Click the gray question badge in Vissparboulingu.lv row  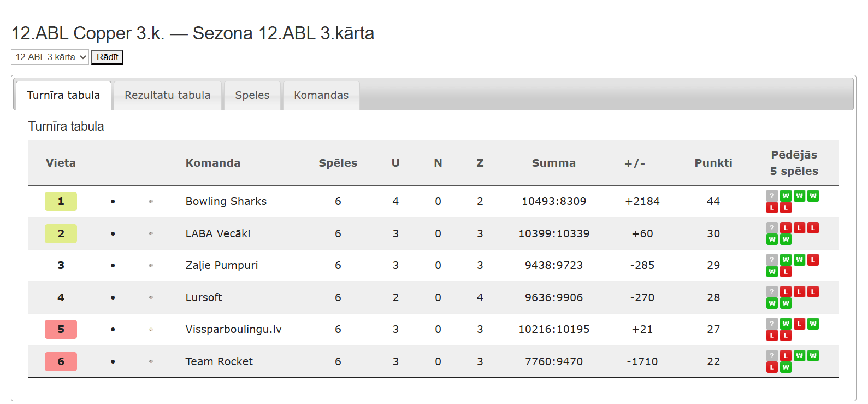point(772,324)
